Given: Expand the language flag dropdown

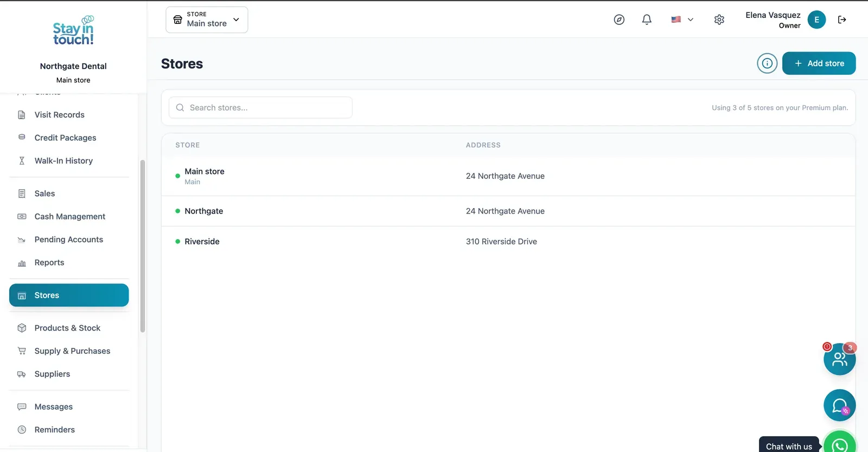Looking at the screenshot, I should coord(682,20).
